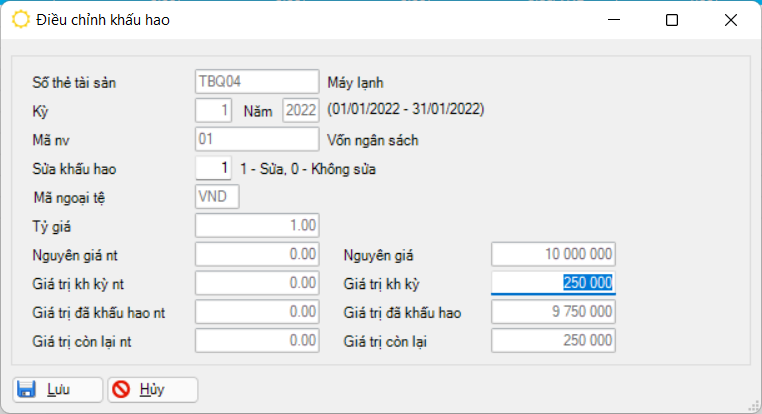Screen dimensions: 762x414
Task: Select the Giá trị còn lại nt field
Action: (257, 342)
